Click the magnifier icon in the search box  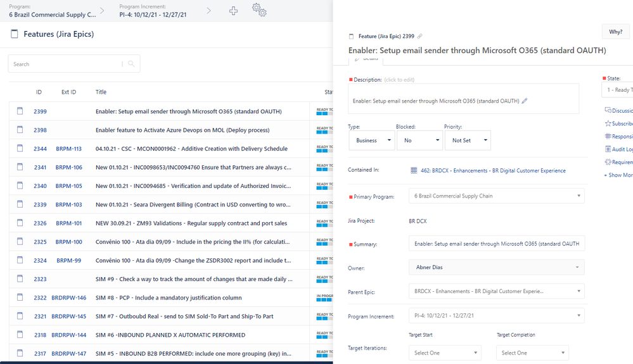131,64
